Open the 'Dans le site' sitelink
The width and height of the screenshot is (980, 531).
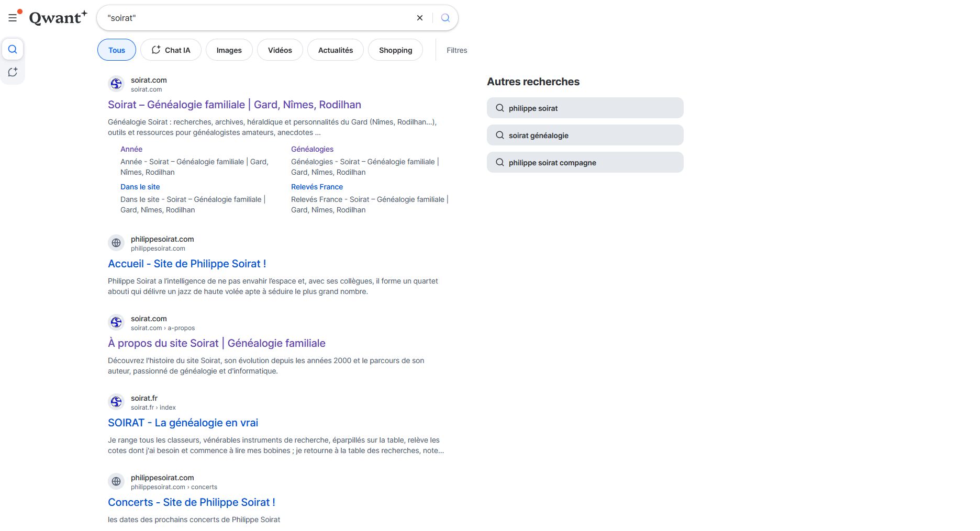(140, 187)
